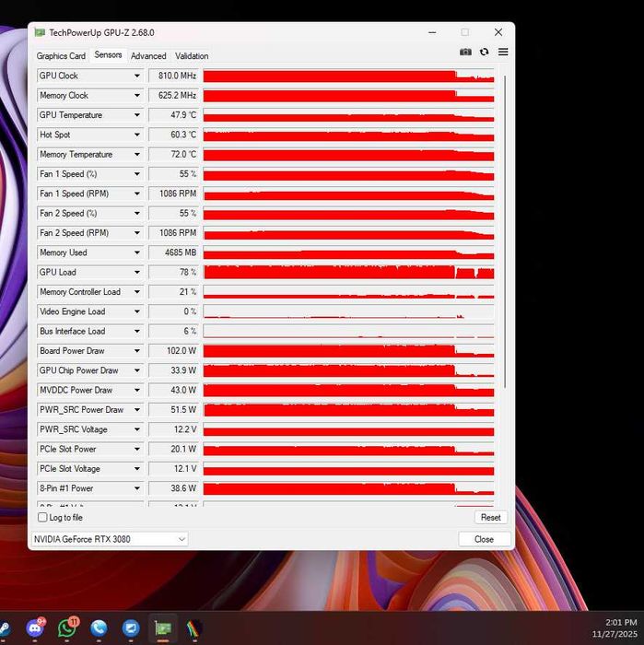Click the Video Engine Load graph

[348, 311]
